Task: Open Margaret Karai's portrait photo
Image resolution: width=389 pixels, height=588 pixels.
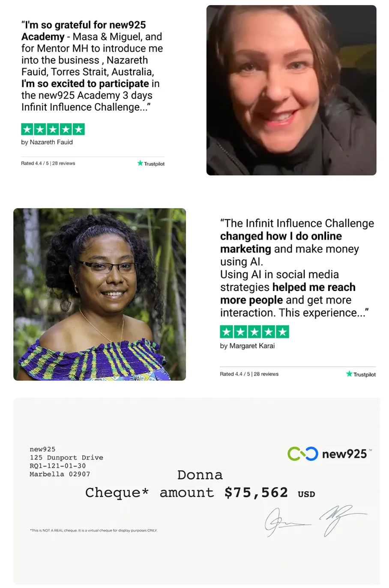Action: tap(100, 294)
